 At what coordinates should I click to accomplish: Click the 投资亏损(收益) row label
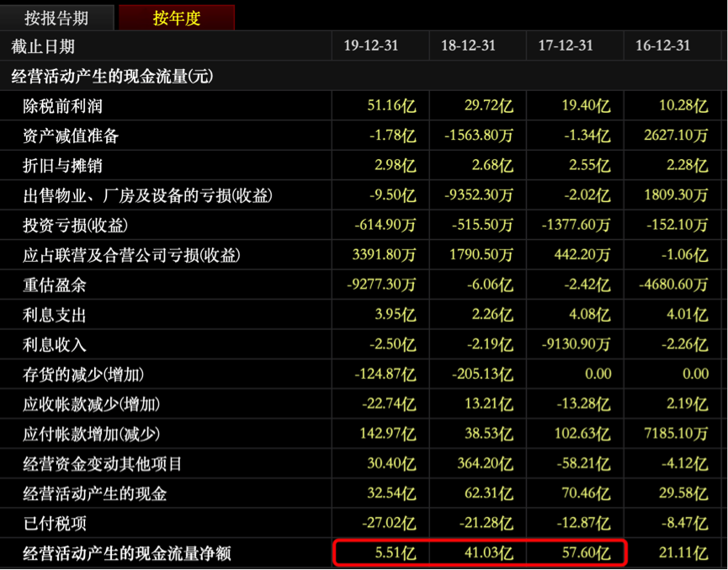(75, 226)
